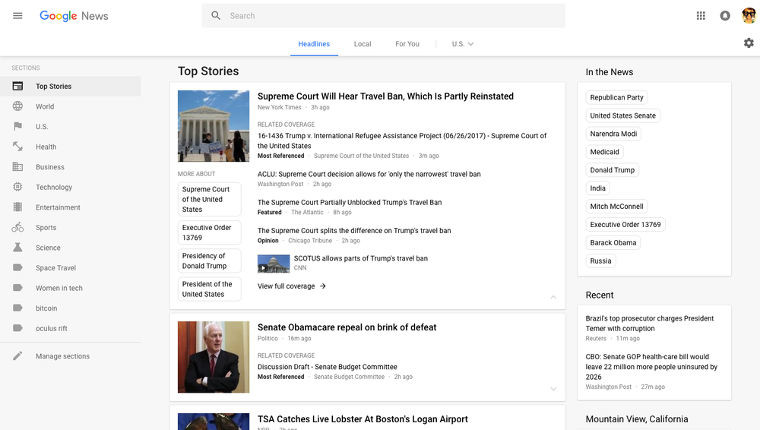Select Sports section label
Screen dimensions: 760x430
click(x=46, y=227)
